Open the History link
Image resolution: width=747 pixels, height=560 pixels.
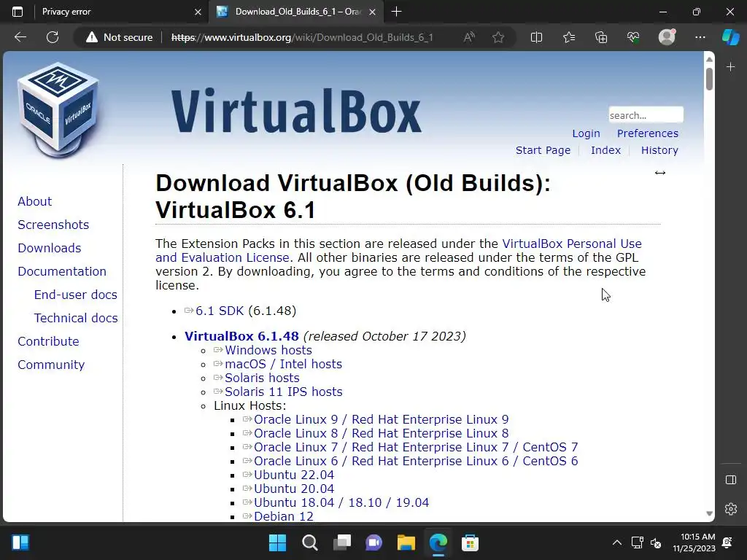tap(659, 150)
